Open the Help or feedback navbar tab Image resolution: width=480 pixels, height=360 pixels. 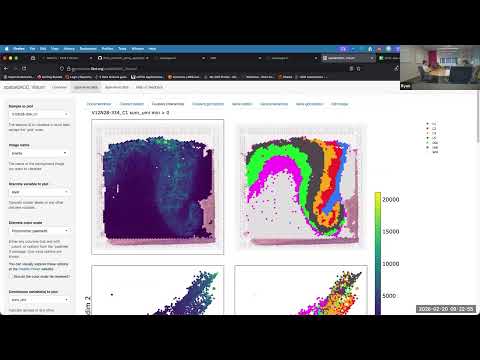[149, 87]
